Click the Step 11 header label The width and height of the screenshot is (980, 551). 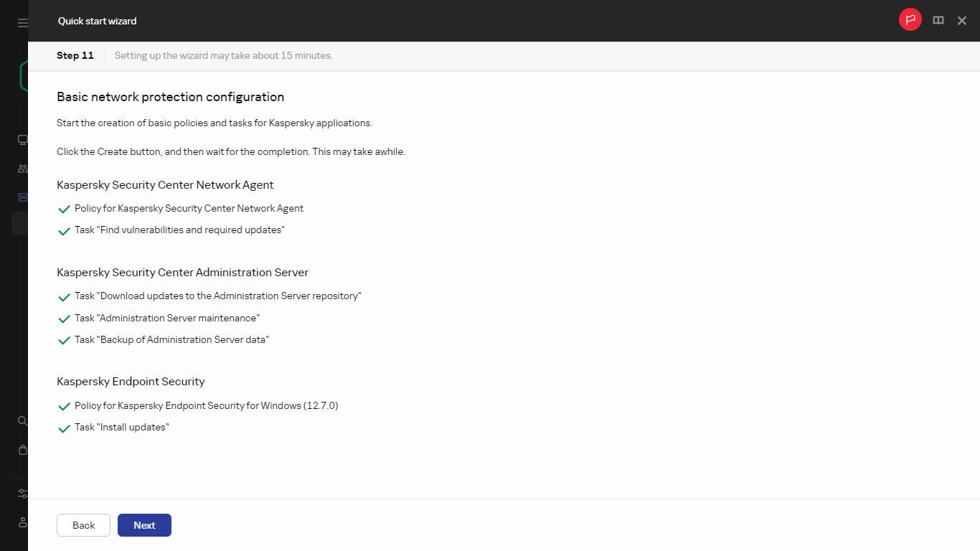[x=75, y=55]
